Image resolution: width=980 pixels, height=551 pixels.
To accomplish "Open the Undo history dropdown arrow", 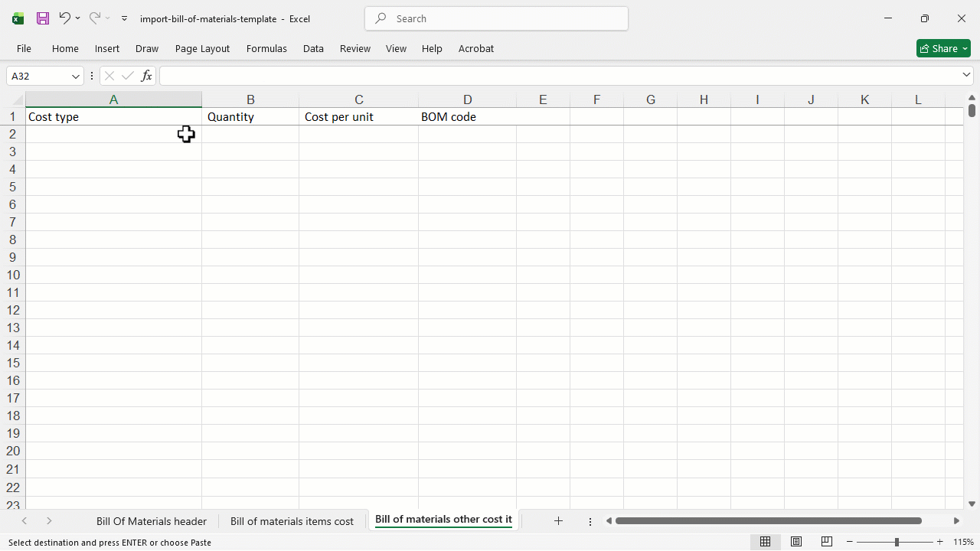I will tap(78, 18).
